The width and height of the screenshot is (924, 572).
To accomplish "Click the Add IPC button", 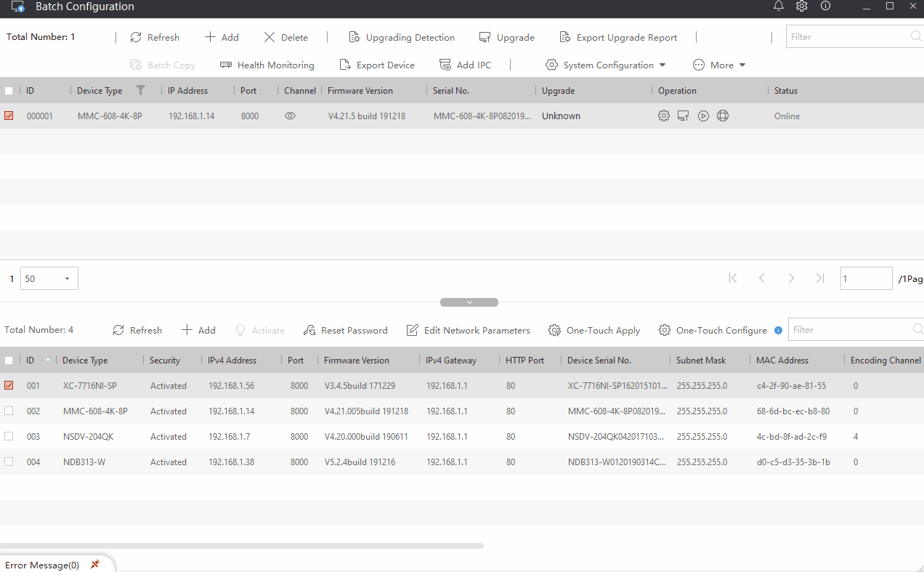I will 466,65.
